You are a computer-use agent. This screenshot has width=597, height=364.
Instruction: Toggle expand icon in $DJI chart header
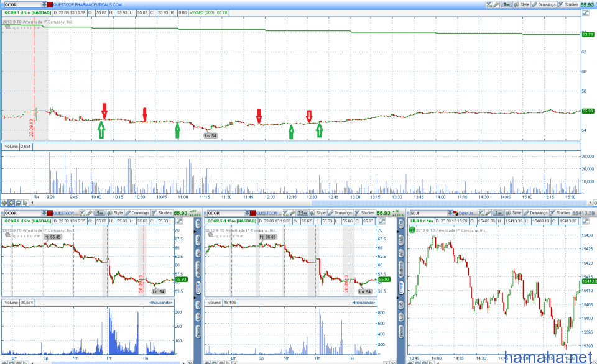click(x=585, y=221)
